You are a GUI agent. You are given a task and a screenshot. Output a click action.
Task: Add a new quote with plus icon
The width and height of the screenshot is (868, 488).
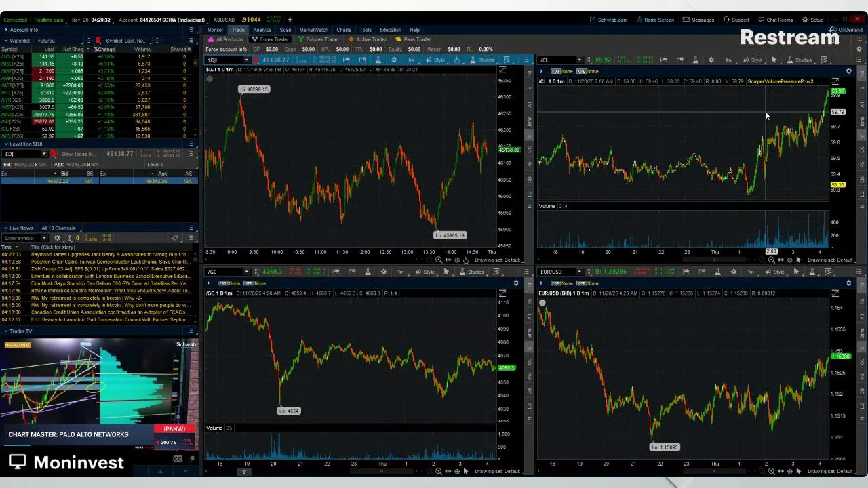tap(290, 20)
